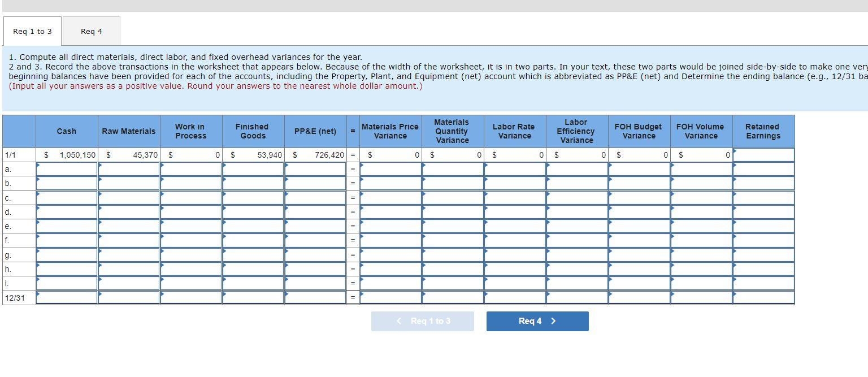Click the Finished Goods cell in row c
868x377 pixels.
click(x=253, y=198)
